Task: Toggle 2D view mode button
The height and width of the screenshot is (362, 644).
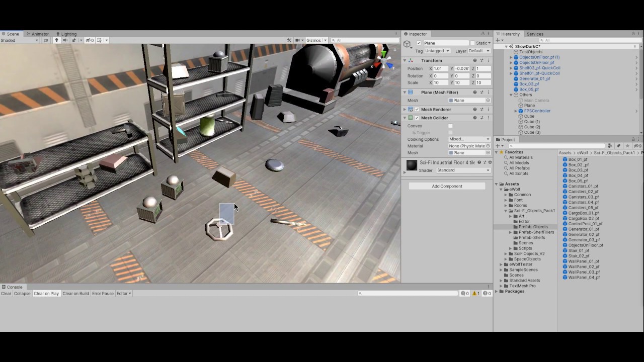Action: point(46,40)
